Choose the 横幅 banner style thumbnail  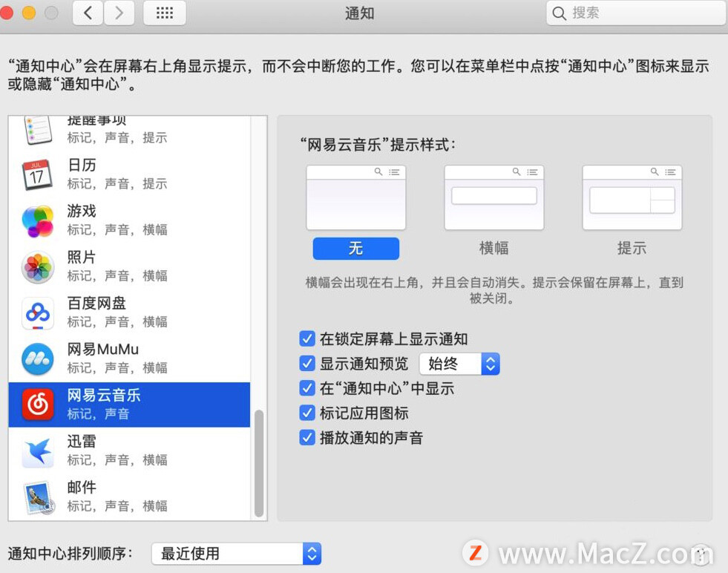494,197
